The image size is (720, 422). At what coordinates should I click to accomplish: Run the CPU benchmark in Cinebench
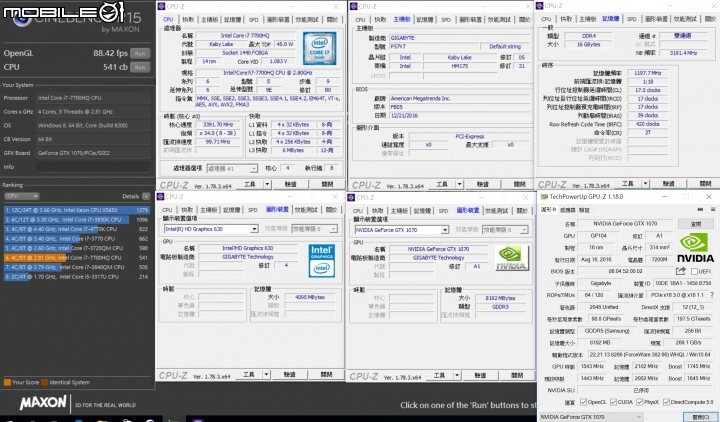point(140,67)
